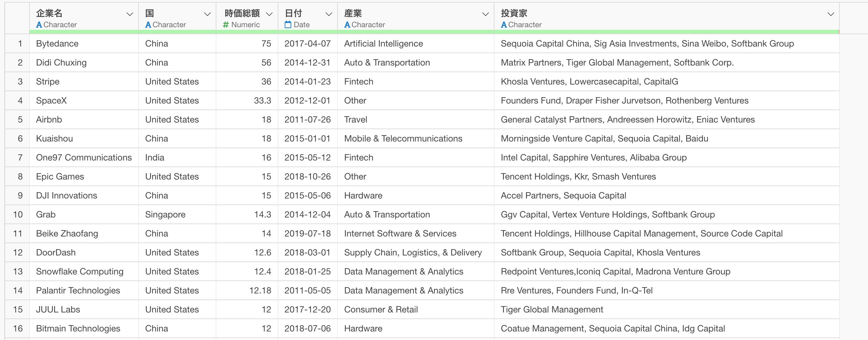Open the 国 column dropdown menu

point(207,14)
